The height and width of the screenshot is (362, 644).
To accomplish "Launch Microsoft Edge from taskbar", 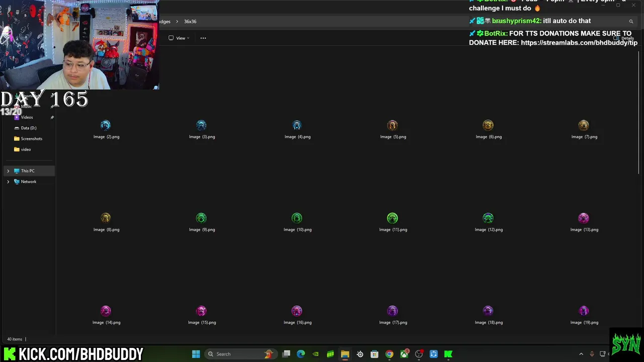I will pyautogui.click(x=301, y=354).
